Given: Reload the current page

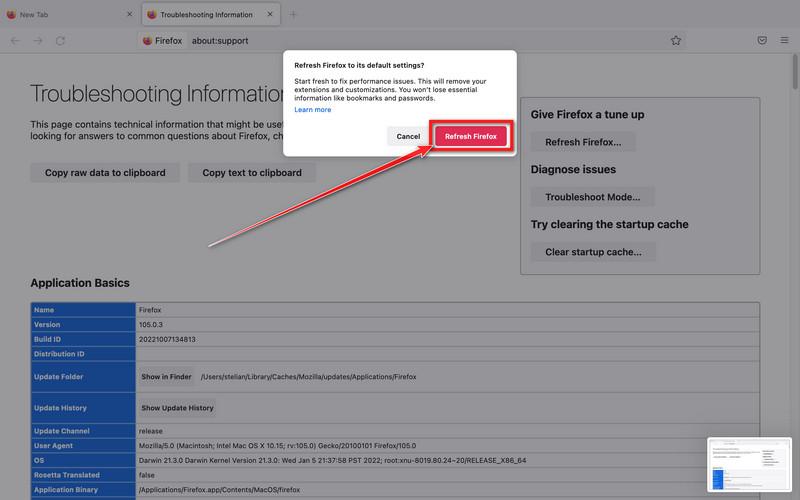Looking at the screenshot, I should 60,41.
